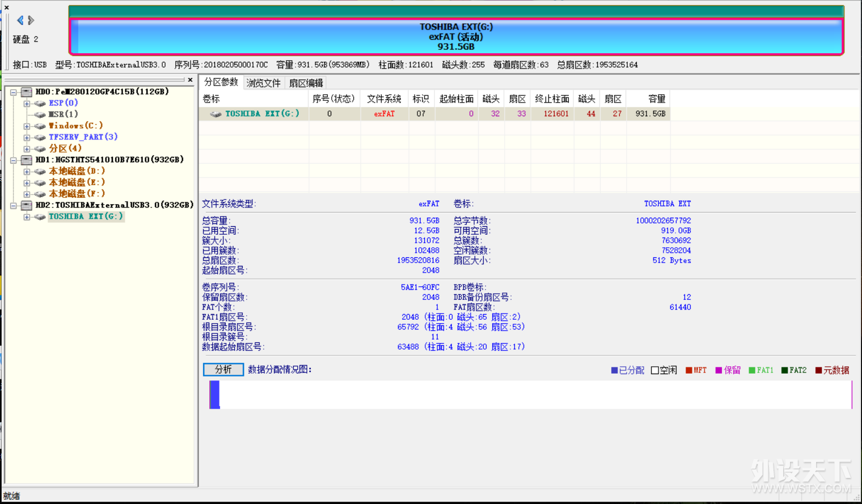Expand the 本地磁盘(D:) node
This screenshot has height=504, width=862.
27,172
